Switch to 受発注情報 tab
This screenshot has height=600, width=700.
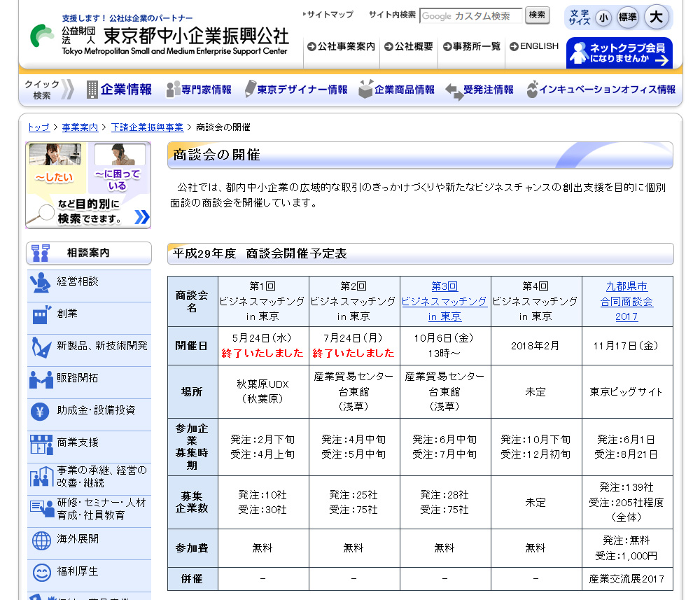tap(480, 90)
